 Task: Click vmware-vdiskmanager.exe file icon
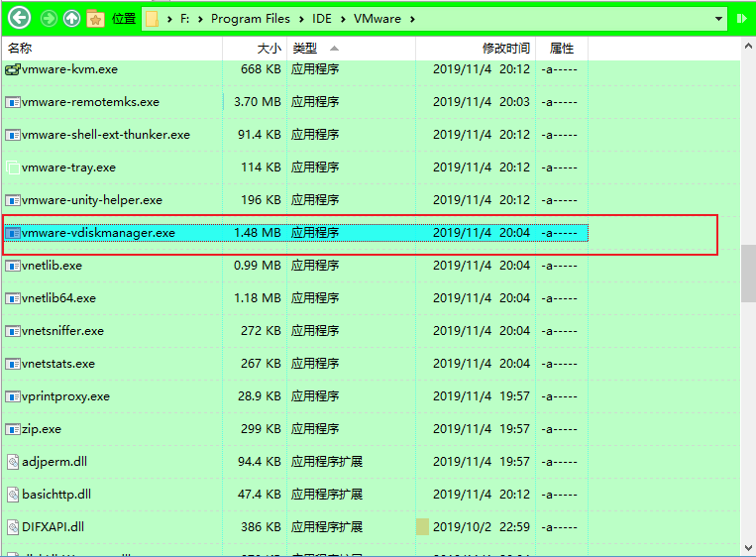click(x=13, y=233)
